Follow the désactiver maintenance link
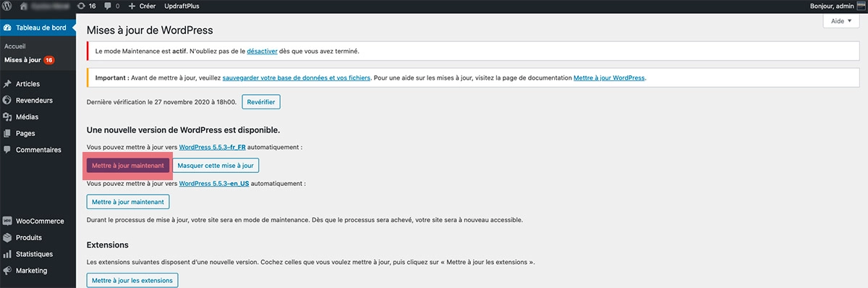This screenshot has width=868, height=288. tap(261, 51)
